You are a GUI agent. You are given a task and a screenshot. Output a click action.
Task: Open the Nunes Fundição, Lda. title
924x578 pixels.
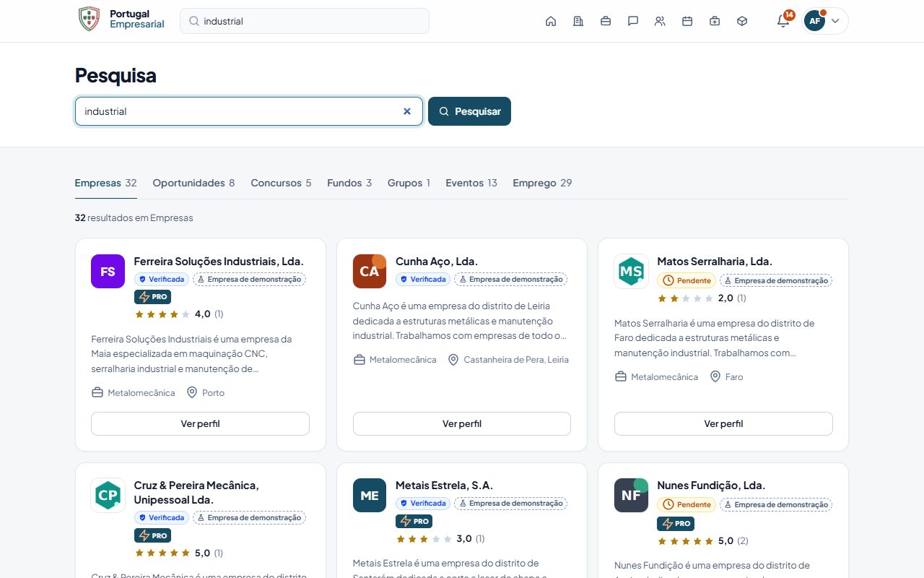711,485
